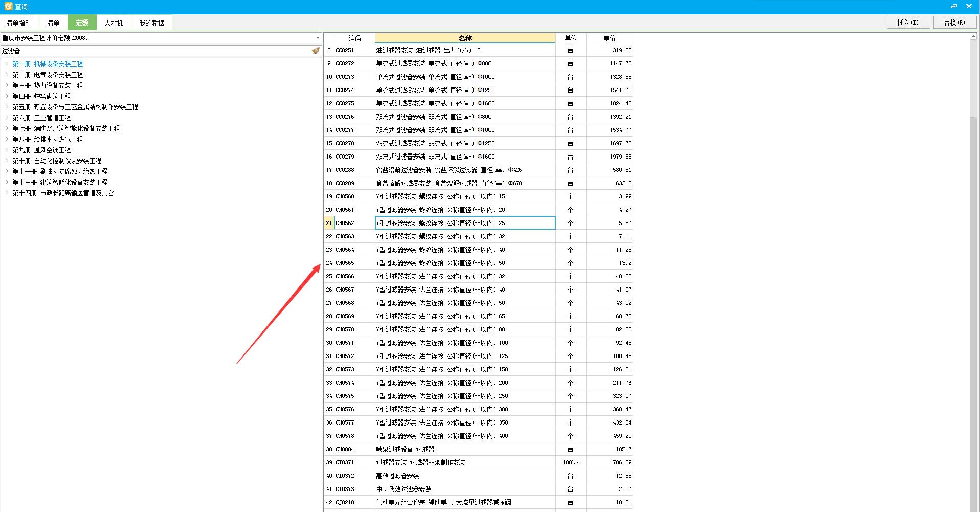Select row CI0371 过滤器框架制作安装
The height and width of the screenshot is (512, 980).
[478, 462]
